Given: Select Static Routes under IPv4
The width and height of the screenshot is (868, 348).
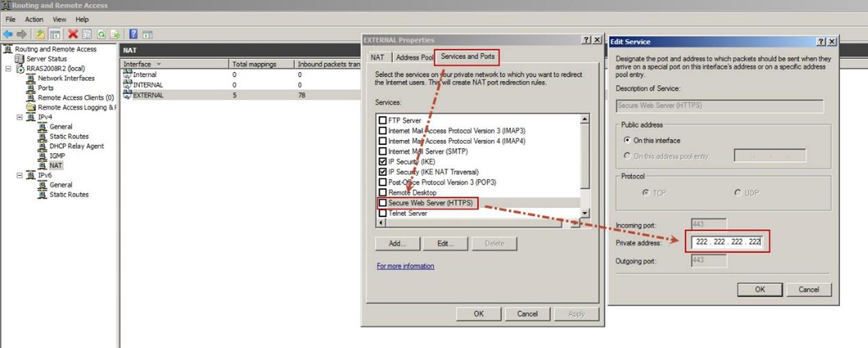Looking at the screenshot, I should (69, 136).
